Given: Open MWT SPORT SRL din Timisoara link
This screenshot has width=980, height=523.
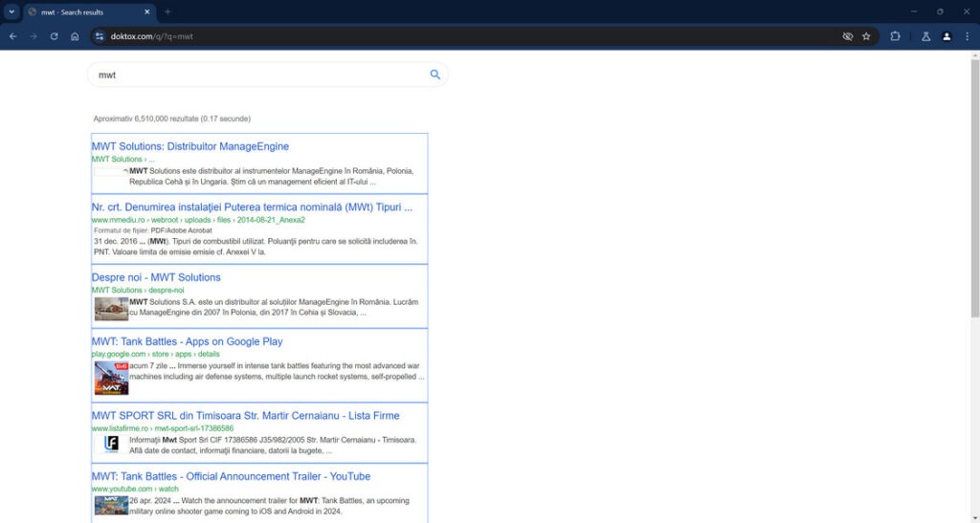Looking at the screenshot, I should [246, 416].
